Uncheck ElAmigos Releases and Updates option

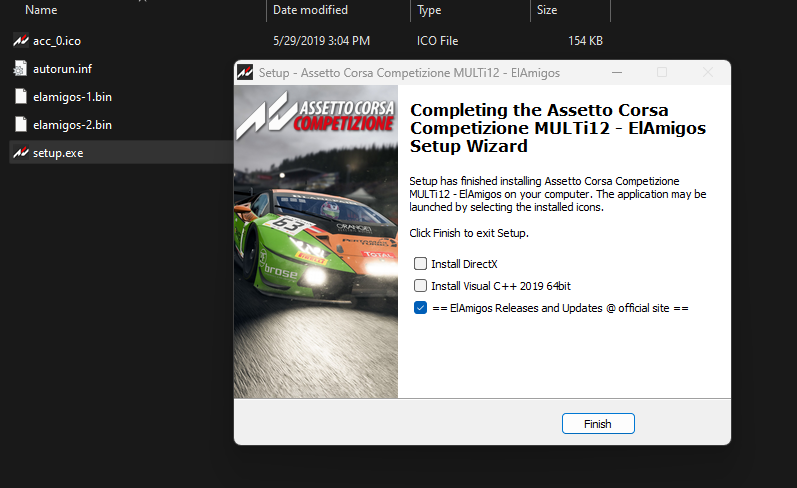(x=420, y=308)
